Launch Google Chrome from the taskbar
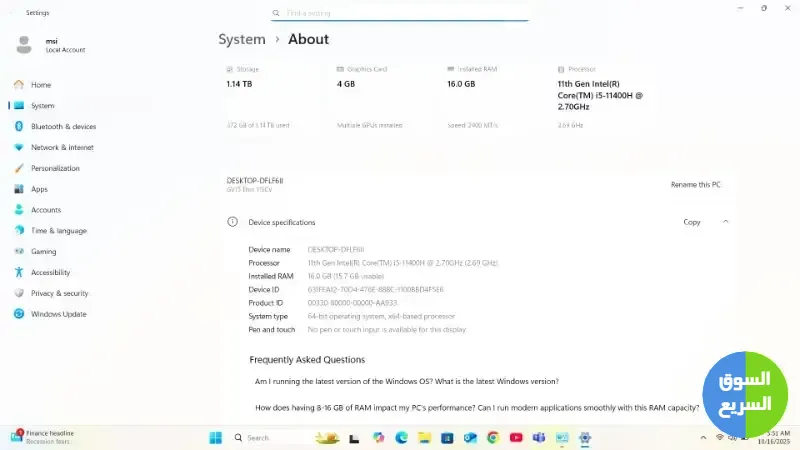 [493, 438]
